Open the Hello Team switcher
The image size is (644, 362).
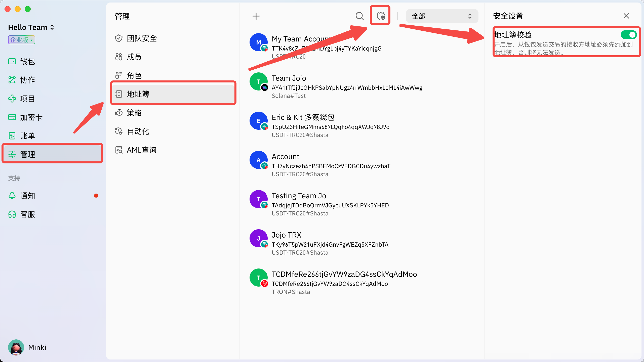click(31, 27)
